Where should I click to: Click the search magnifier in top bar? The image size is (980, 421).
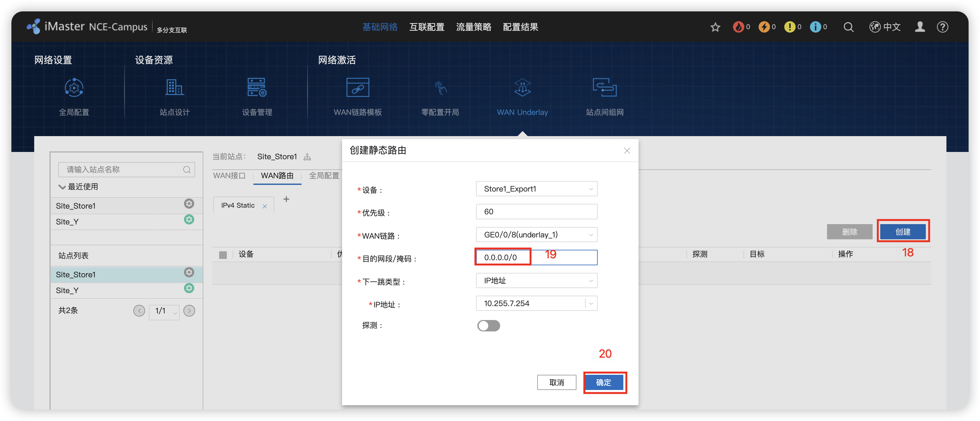point(848,27)
